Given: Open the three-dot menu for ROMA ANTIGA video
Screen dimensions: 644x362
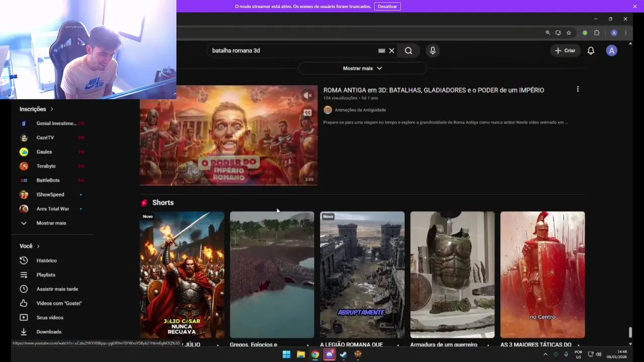Looking at the screenshot, I should click(x=578, y=89).
